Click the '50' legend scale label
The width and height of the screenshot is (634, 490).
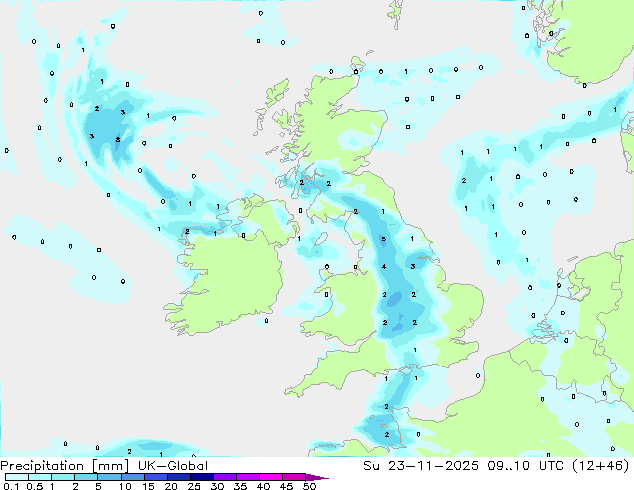coord(309,486)
